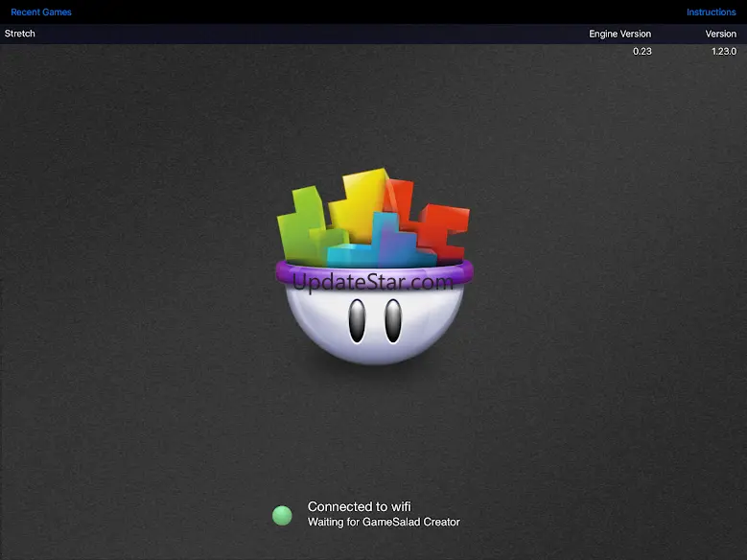Viewport: 747px width, 560px height.
Task: Open the Instructions page
Action: [x=711, y=12]
